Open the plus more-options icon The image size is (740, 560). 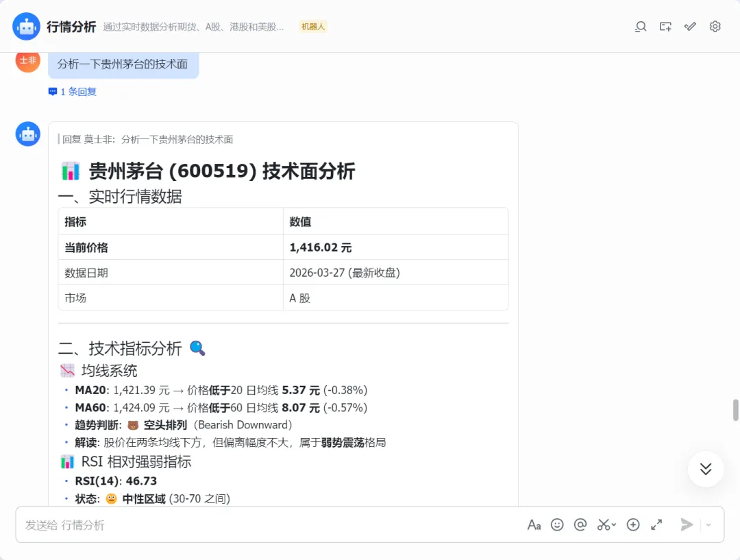tap(633, 524)
